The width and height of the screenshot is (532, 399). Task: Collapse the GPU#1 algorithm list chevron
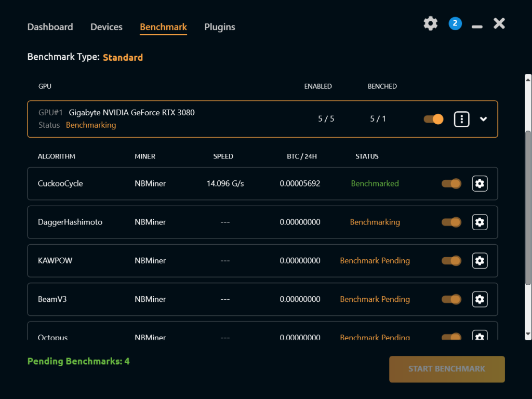click(x=484, y=119)
